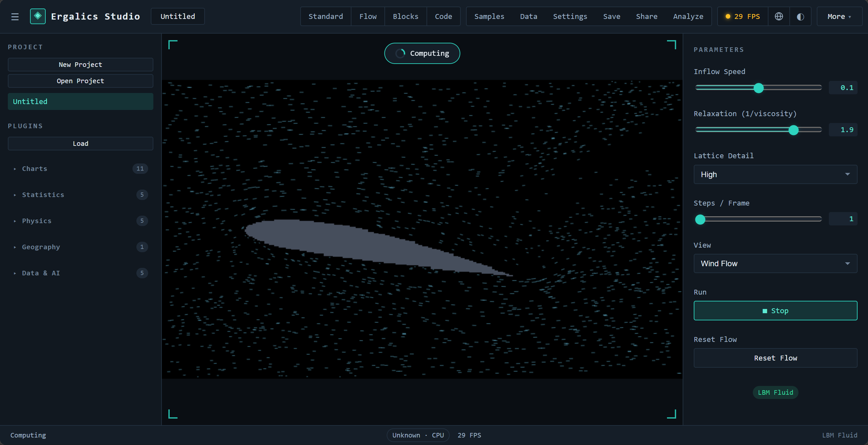The image size is (868, 445).
Task: Expand the Physics plugin category
Action: pyautogui.click(x=80, y=221)
